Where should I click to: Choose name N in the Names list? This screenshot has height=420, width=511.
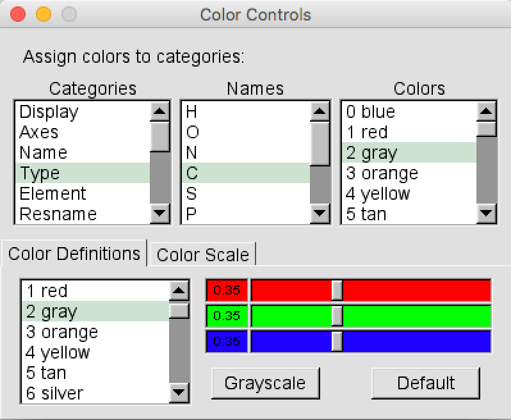(191, 152)
